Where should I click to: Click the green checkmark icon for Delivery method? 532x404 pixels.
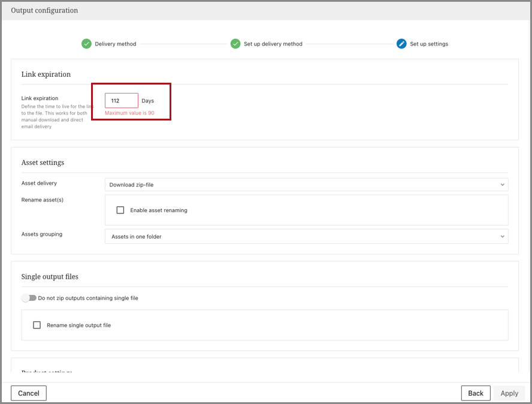(86, 44)
